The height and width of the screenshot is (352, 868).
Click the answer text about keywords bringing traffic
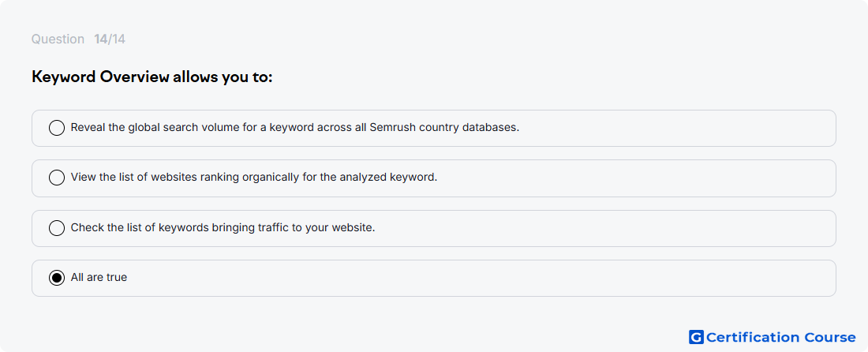tap(223, 227)
